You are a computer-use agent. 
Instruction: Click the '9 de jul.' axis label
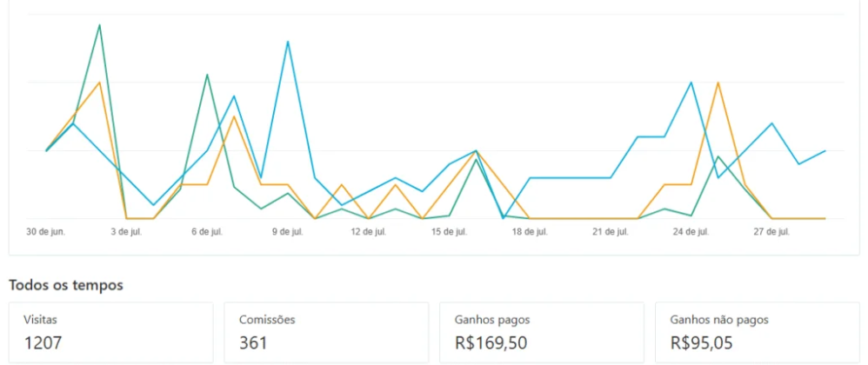coord(287,232)
